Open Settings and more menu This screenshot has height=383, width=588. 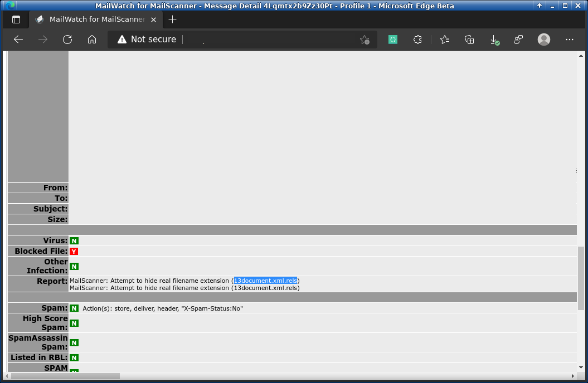click(x=569, y=40)
